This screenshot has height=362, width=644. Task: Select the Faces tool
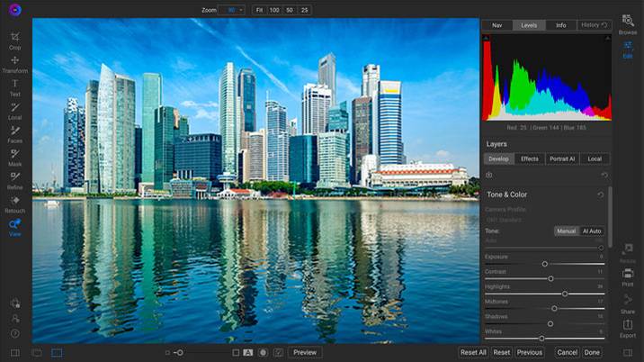tap(14, 133)
